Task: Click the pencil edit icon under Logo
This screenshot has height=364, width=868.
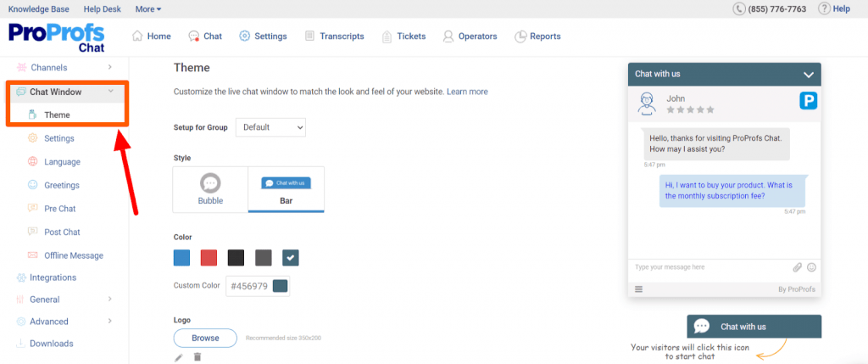Action: click(178, 357)
